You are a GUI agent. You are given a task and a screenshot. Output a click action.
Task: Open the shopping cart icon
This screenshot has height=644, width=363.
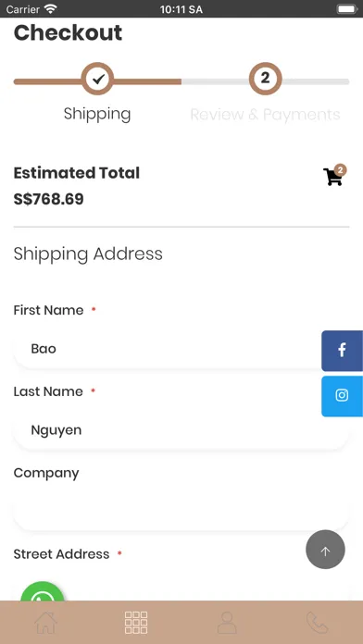332,177
